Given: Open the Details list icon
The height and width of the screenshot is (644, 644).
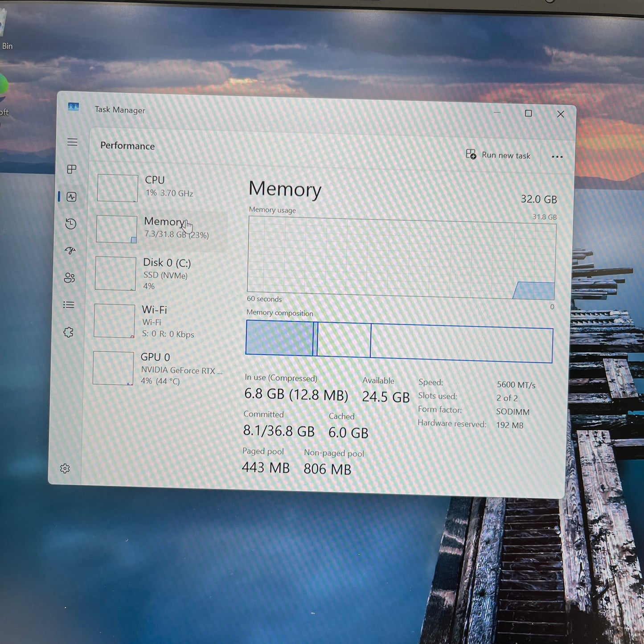Looking at the screenshot, I should pyautogui.click(x=69, y=305).
